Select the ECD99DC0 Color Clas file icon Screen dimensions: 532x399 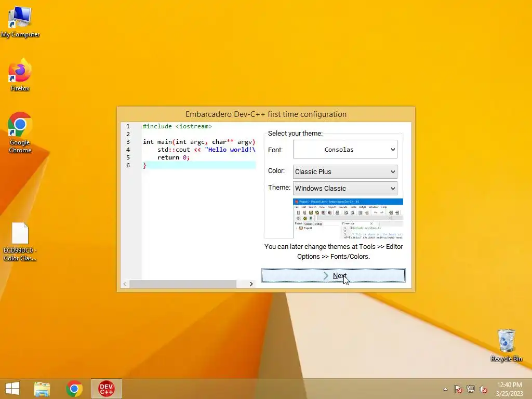tap(20, 242)
